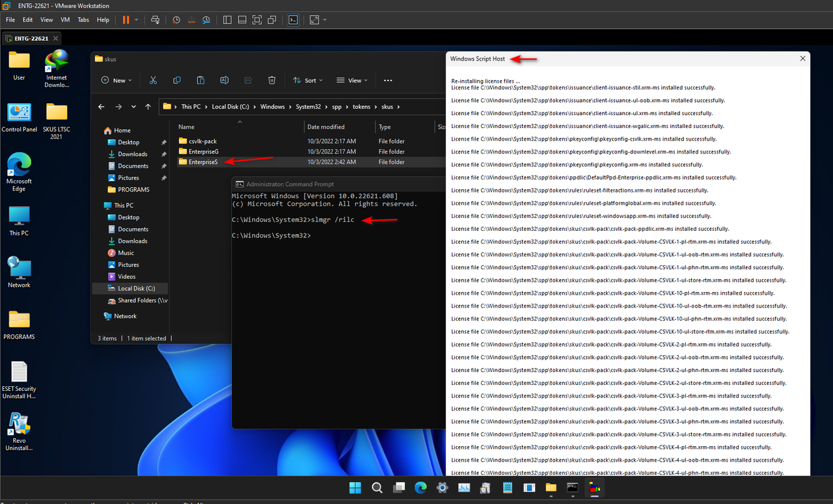The image size is (833, 504).
Task: Open the VMware Help menu
Action: 103,20
